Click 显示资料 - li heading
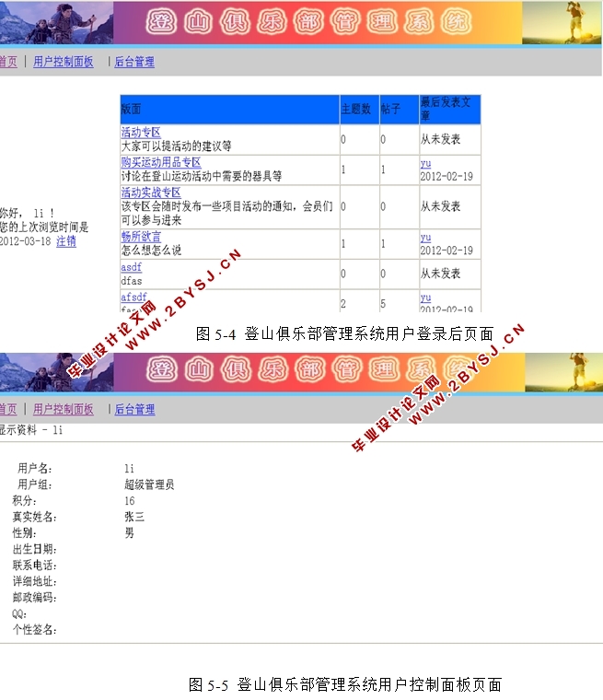This screenshot has height=700, width=603. click(31, 430)
